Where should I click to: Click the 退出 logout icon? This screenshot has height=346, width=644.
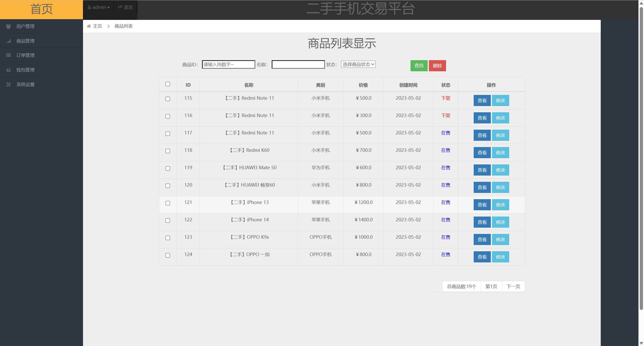(x=120, y=7)
